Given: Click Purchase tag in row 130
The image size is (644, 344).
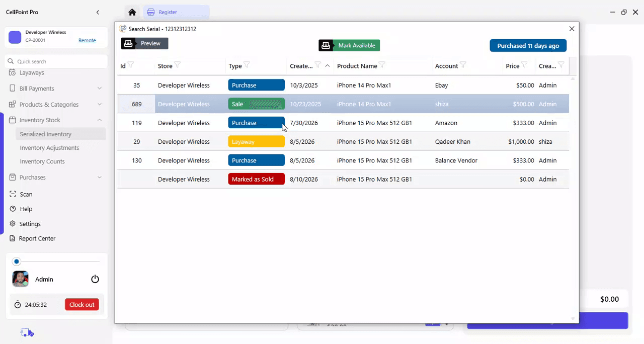Looking at the screenshot, I should pos(257,160).
